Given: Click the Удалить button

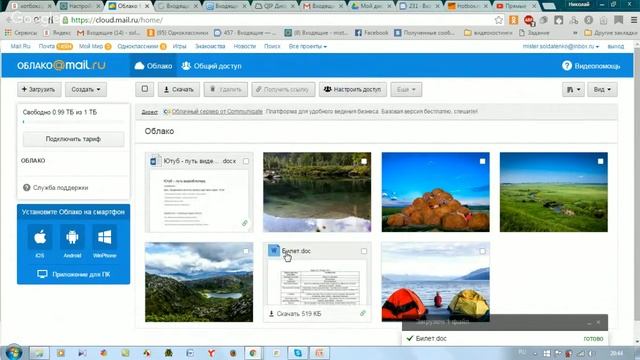Looking at the screenshot, I should tap(226, 89).
